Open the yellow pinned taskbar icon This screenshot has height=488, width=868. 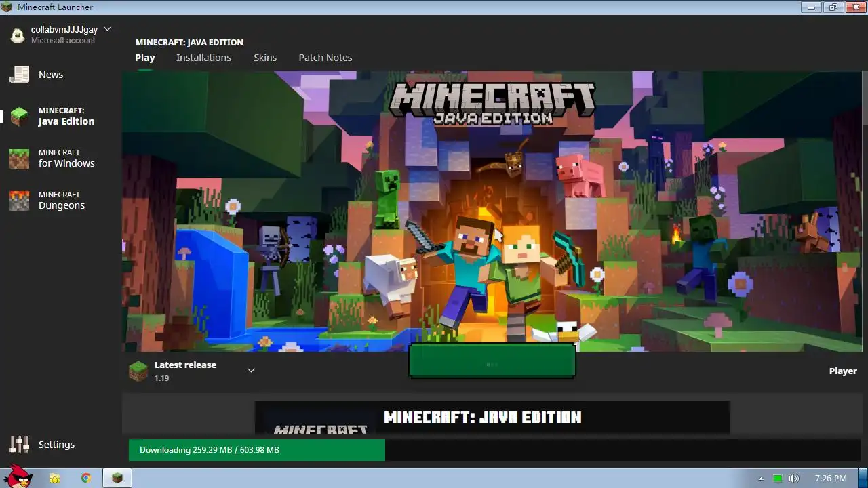55,478
